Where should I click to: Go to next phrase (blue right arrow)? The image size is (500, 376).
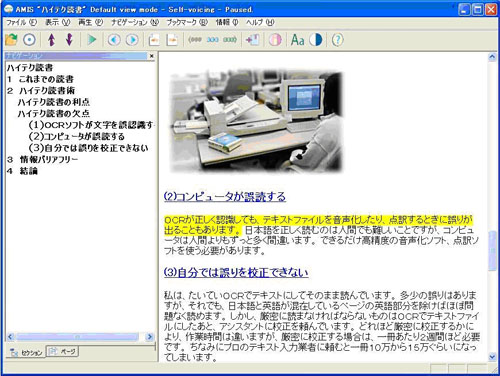132,40
